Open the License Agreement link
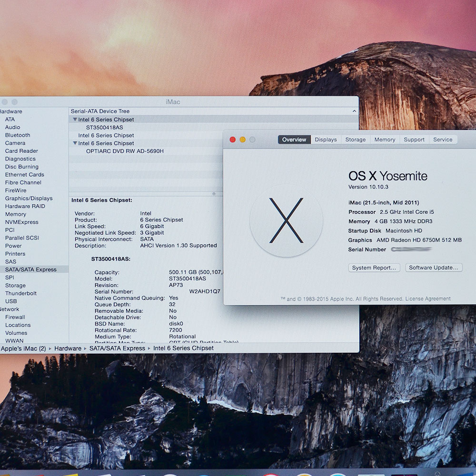Viewport: 476px width, 476px height. click(428, 299)
